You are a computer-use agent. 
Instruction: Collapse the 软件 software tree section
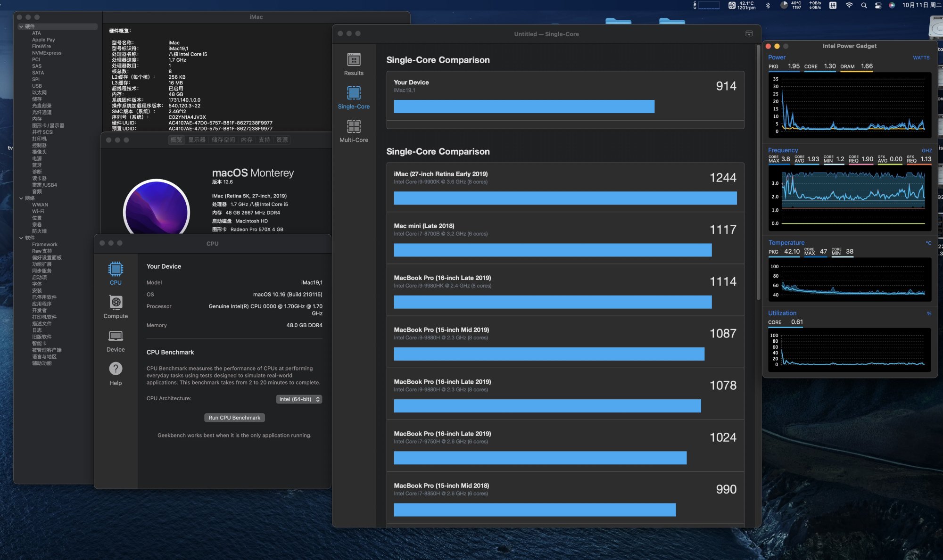point(21,238)
